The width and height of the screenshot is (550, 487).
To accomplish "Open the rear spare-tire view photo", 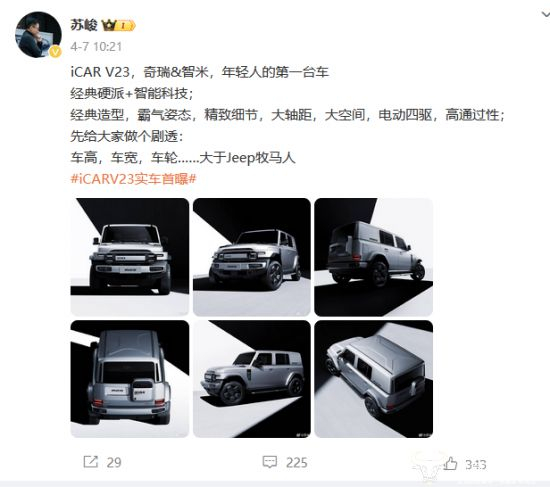I will (x=130, y=379).
